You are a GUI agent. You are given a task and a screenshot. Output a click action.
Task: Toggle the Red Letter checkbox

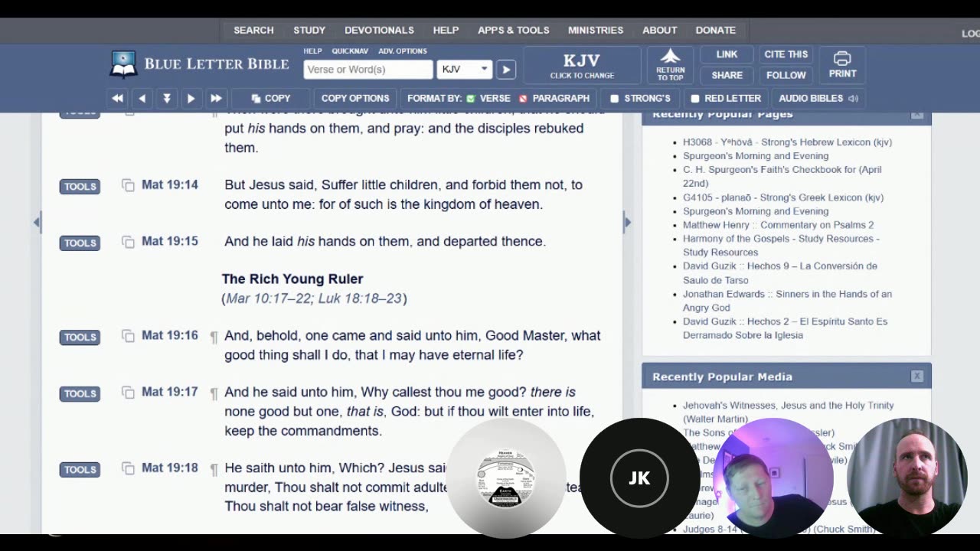pyautogui.click(x=695, y=98)
